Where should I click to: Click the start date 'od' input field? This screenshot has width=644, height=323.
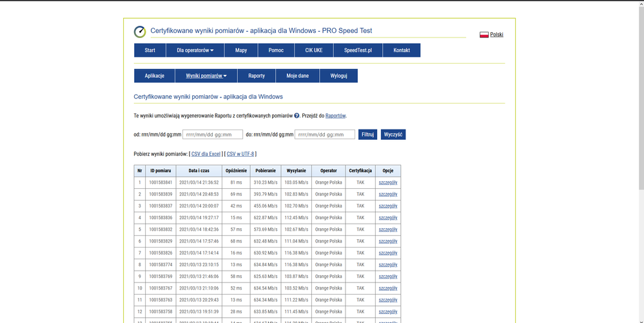point(212,135)
